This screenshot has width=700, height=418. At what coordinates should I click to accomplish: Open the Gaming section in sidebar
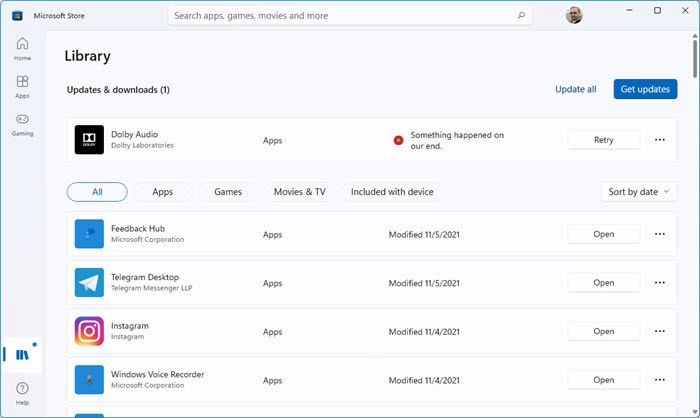coord(22,124)
